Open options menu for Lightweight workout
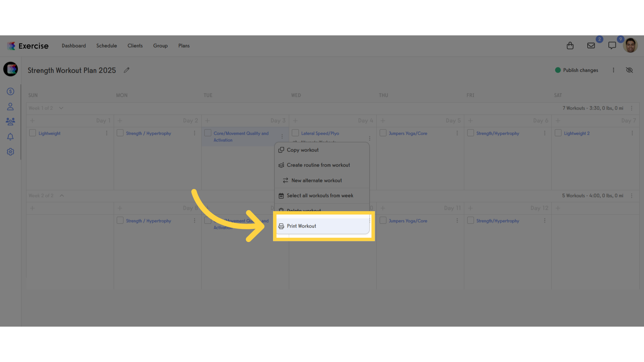The image size is (644, 362). coord(107,133)
